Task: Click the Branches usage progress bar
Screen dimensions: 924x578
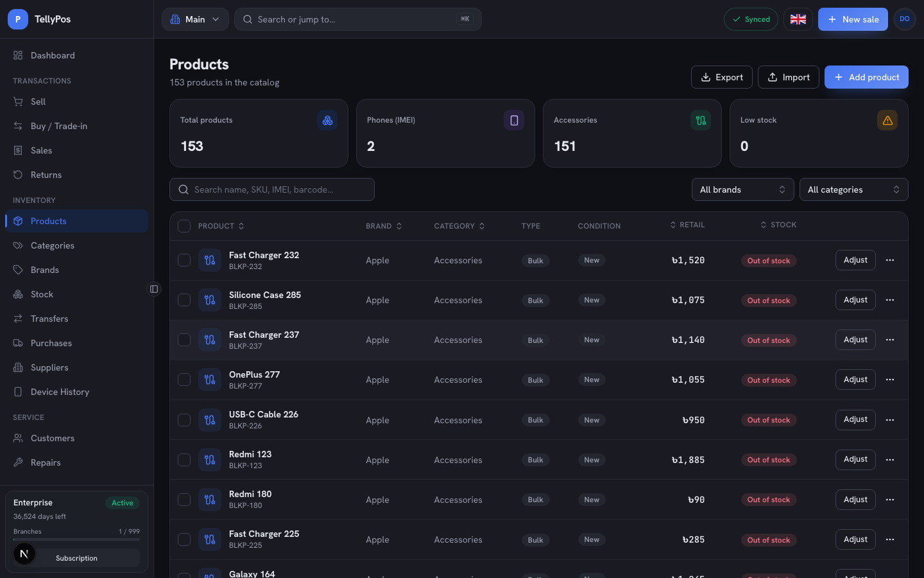Action: pyautogui.click(x=76, y=539)
